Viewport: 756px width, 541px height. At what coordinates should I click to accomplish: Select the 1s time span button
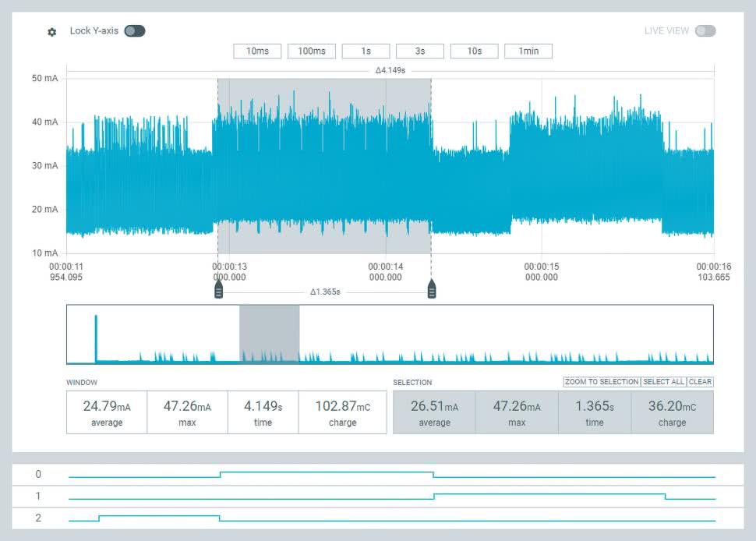(366, 51)
